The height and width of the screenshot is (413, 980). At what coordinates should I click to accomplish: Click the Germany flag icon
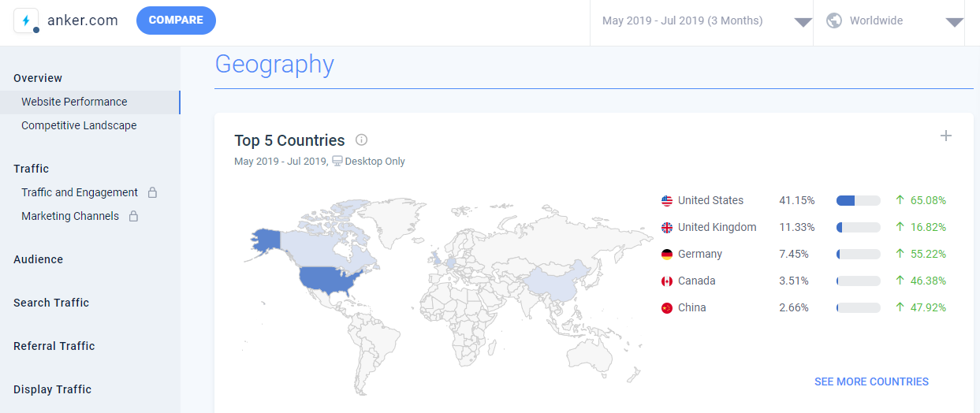pyautogui.click(x=667, y=255)
